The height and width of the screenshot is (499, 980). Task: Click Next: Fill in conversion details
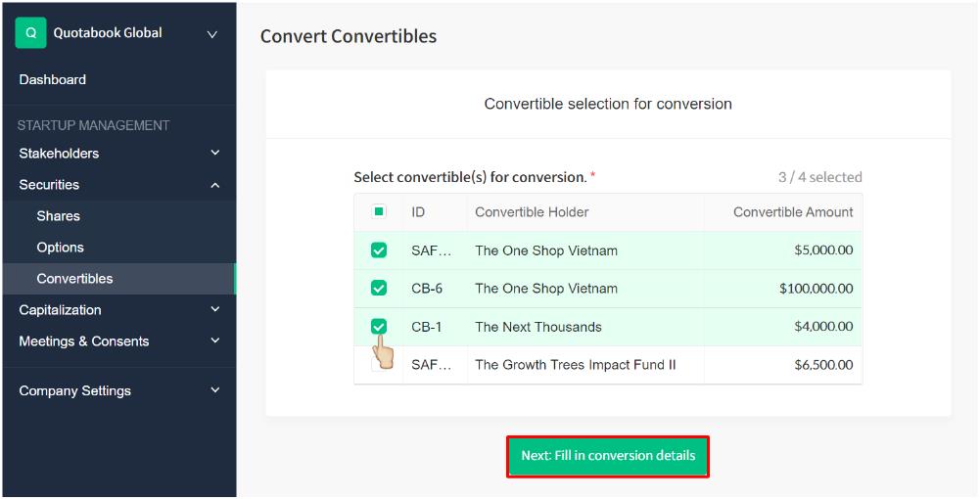click(x=608, y=456)
